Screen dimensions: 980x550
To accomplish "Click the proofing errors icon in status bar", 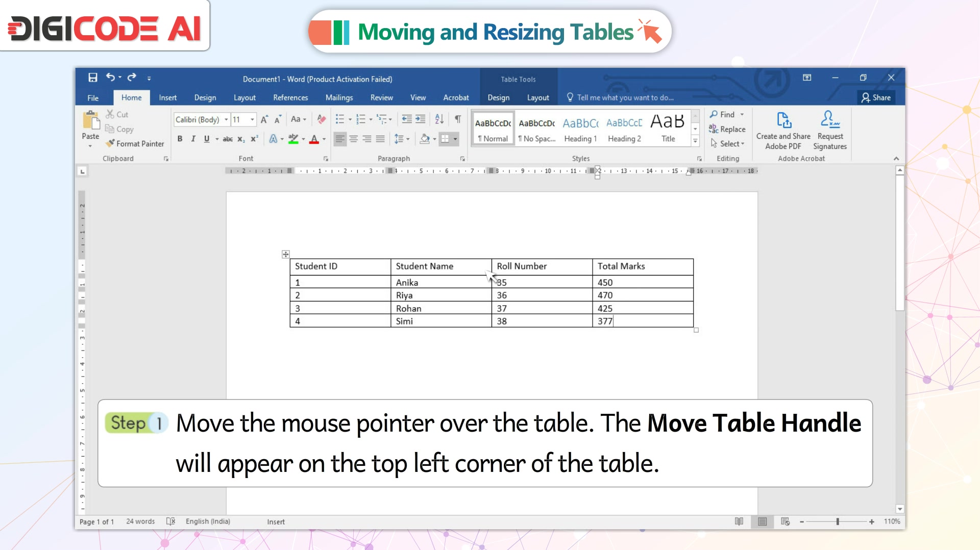I will pyautogui.click(x=171, y=521).
